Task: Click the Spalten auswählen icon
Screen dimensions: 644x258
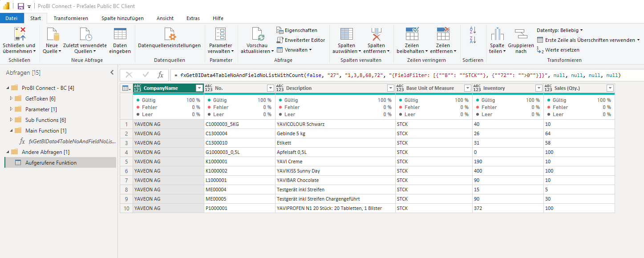Action: coord(346,34)
